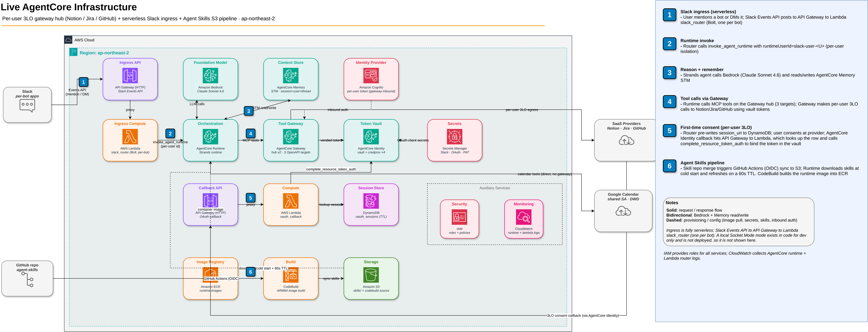Click the 'complete_resource_token_auth' edge label
This screenshot has height=332, width=868.
(331, 169)
